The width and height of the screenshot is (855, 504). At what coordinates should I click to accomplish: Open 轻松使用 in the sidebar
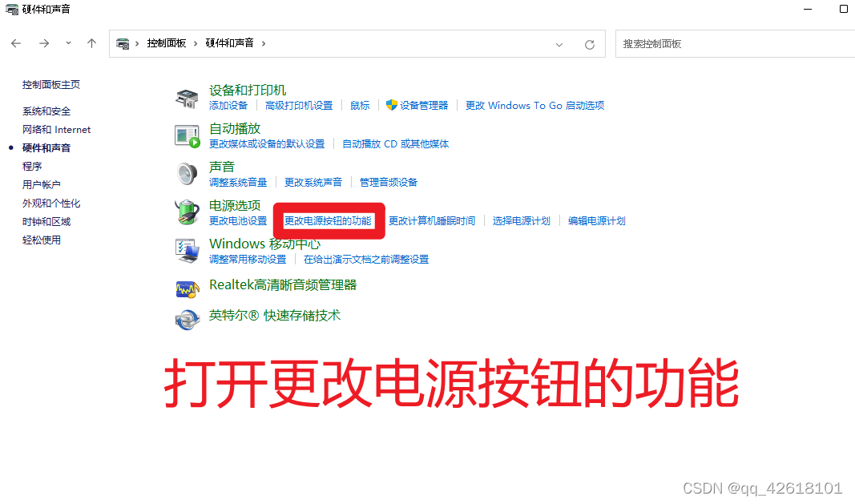[x=42, y=240]
